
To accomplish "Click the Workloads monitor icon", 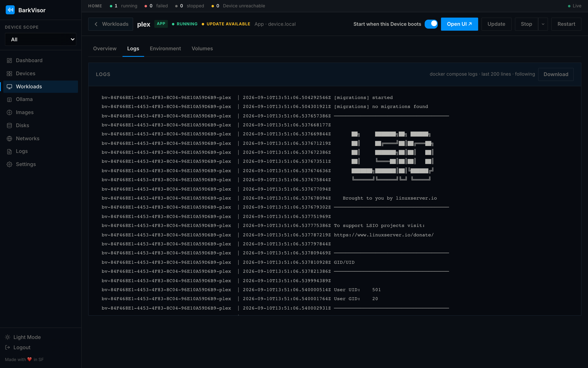I will [9, 87].
